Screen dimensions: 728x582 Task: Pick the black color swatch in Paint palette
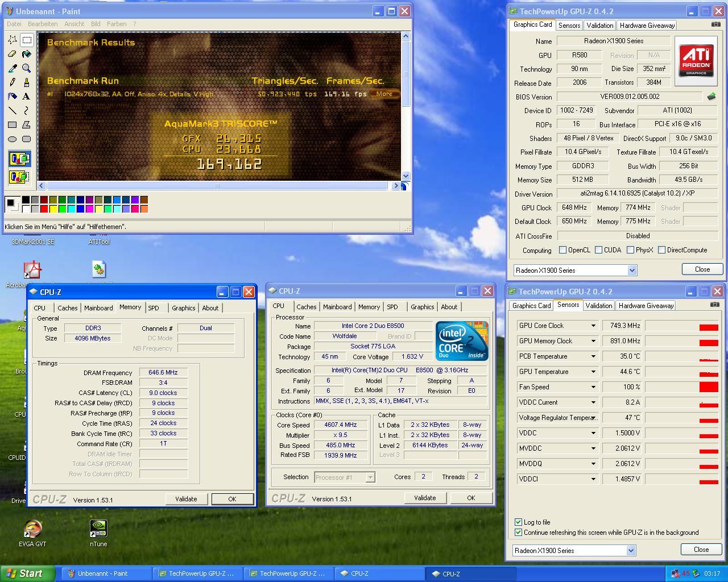(x=26, y=200)
